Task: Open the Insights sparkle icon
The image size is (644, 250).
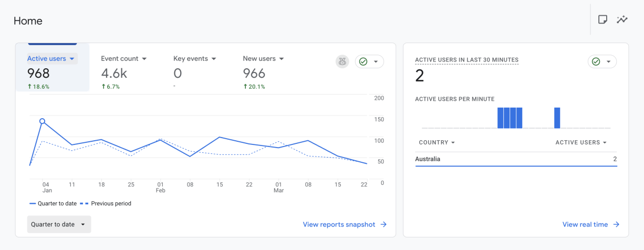Action: pos(622,19)
